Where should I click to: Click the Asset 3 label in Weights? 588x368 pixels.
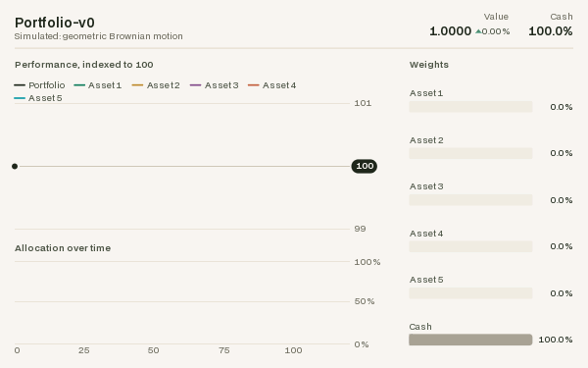426,186
